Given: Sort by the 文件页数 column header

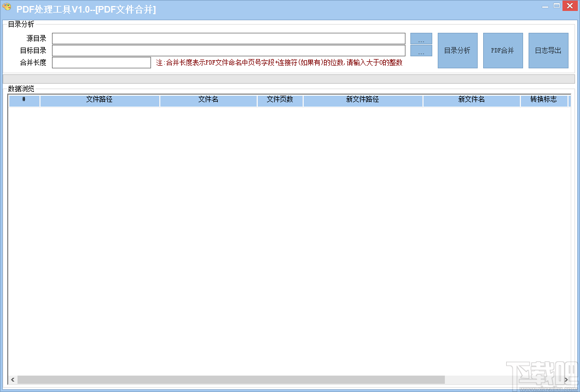Looking at the screenshot, I should (x=280, y=100).
